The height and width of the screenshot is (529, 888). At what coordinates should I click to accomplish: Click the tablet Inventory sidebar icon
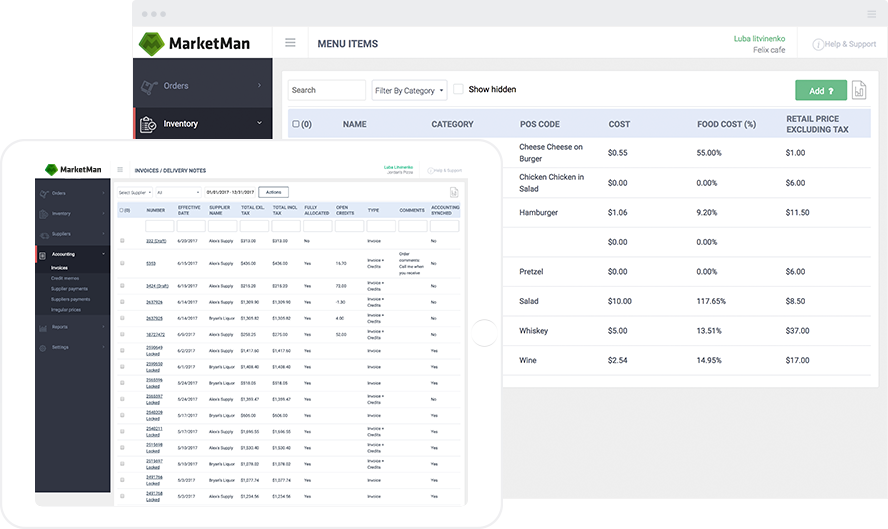point(44,214)
